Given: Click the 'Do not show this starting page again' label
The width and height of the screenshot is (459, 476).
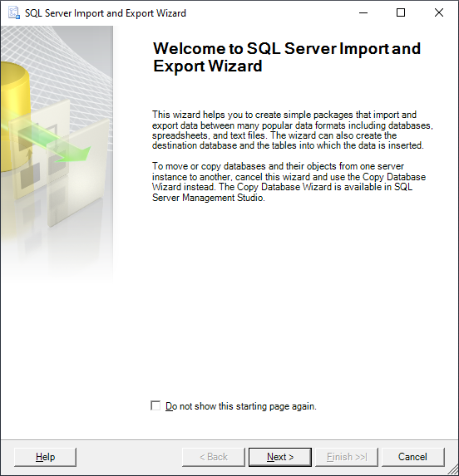Looking at the screenshot, I should click(x=241, y=406).
